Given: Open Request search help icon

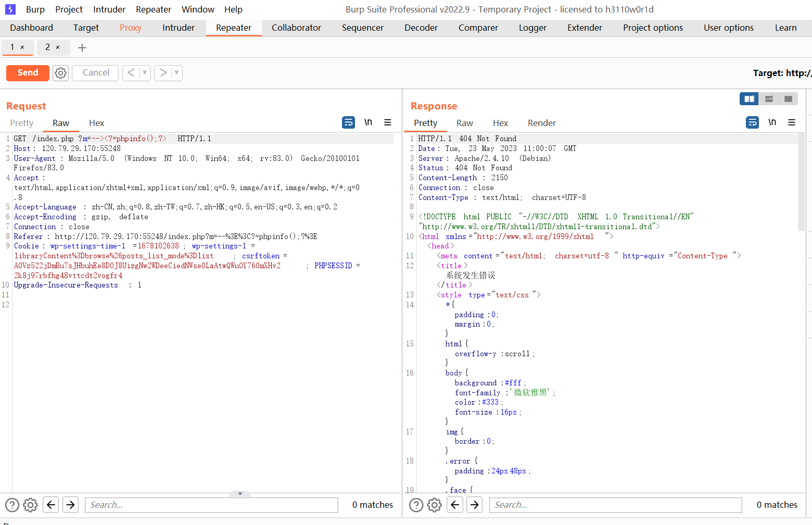Looking at the screenshot, I should pyautogui.click(x=12, y=505).
